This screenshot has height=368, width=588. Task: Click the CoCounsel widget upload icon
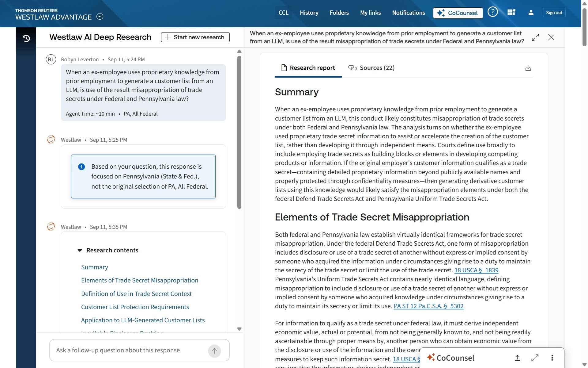click(x=518, y=358)
